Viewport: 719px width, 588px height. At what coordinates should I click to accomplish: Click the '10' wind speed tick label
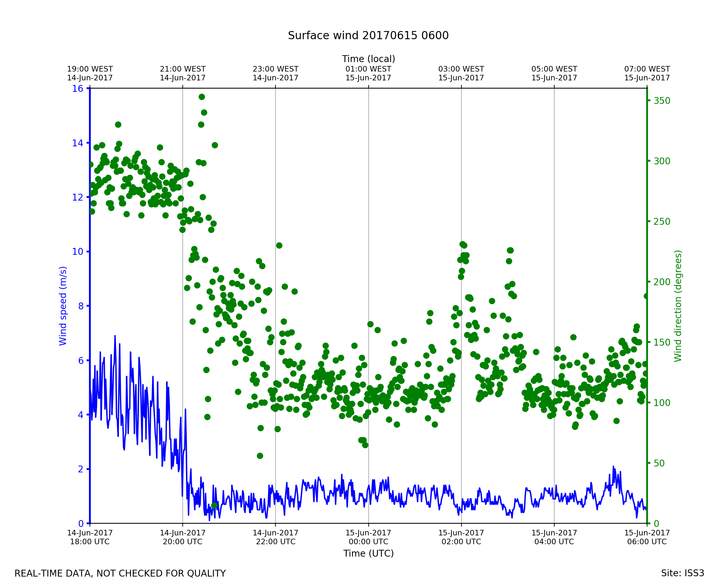(x=77, y=252)
